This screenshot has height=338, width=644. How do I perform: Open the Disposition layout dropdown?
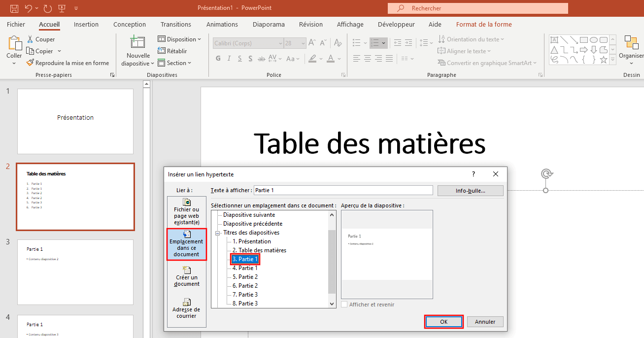(x=179, y=39)
